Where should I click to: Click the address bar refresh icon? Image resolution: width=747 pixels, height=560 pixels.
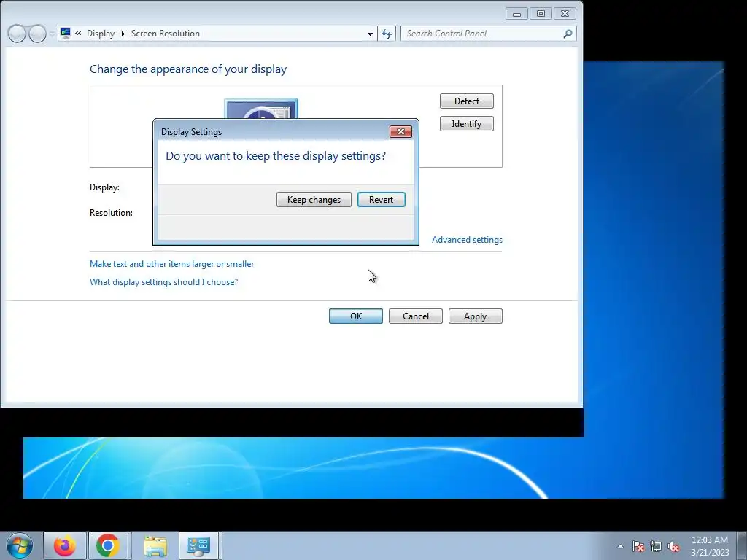(387, 34)
